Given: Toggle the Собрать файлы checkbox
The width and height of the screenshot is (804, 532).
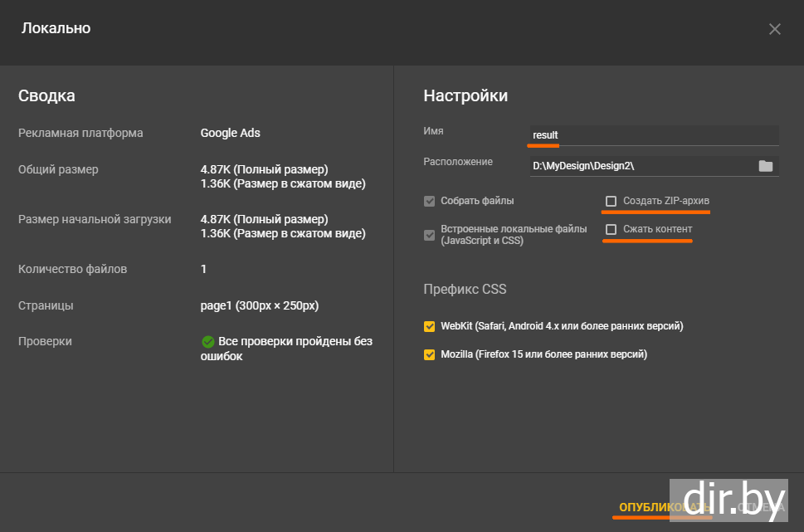Looking at the screenshot, I should [x=429, y=201].
